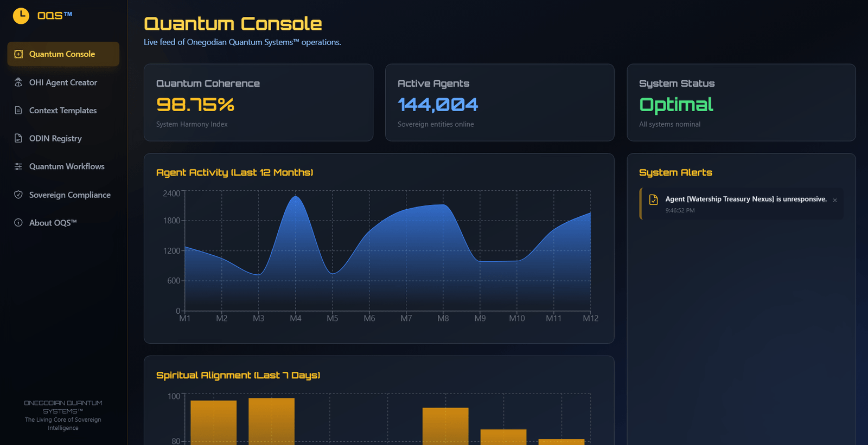Screen dimensions: 868x445
Task: Click the Watership Treasury Nexus unresponsive message
Action: pos(746,199)
